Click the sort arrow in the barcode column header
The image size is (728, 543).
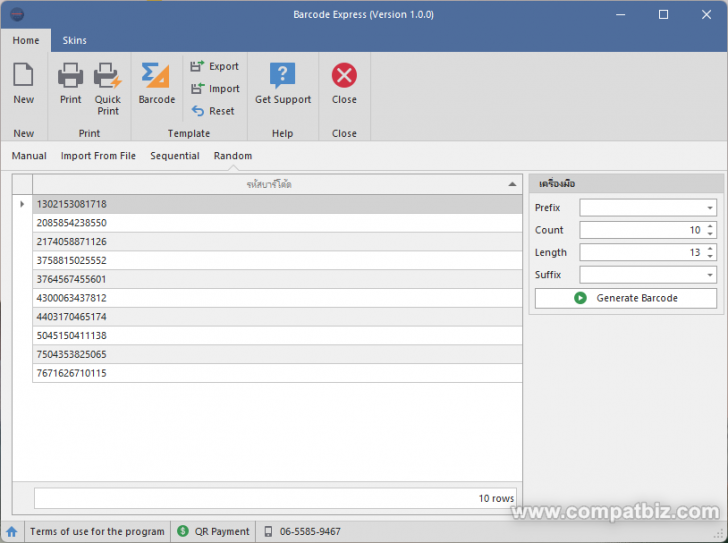click(x=512, y=184)
